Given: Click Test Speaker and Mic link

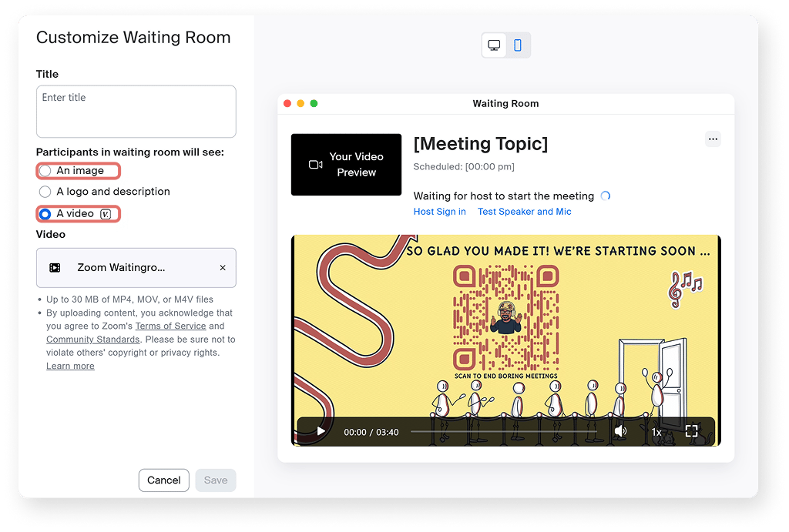Looking at the screenshot, I should click(524, 212).
